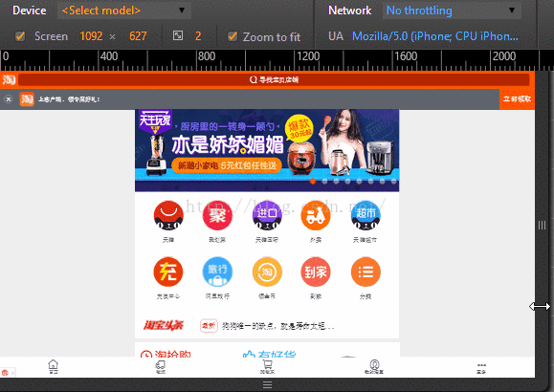
Task: Click the right-edge viewport width resize handle
Action: [542, 225]
